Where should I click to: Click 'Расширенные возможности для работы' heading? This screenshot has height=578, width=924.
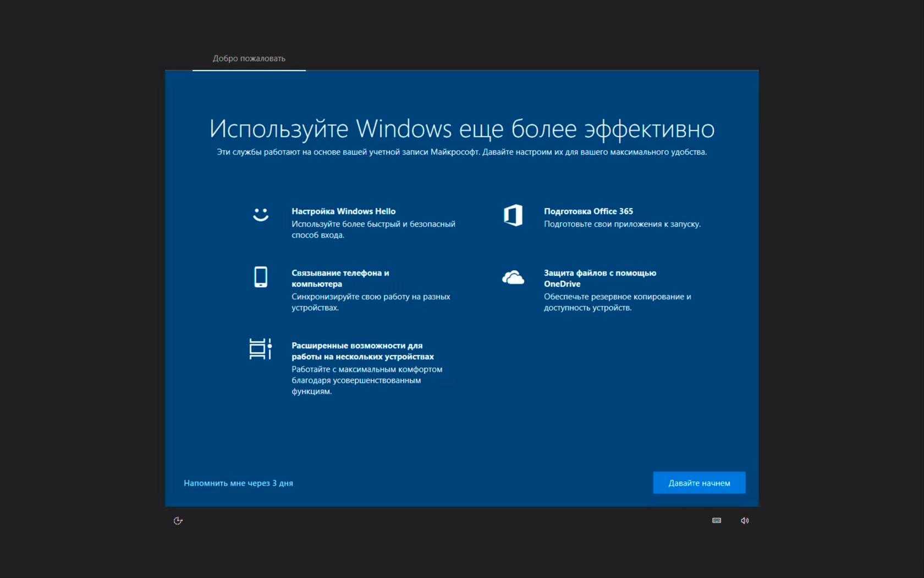click(362, 351)
